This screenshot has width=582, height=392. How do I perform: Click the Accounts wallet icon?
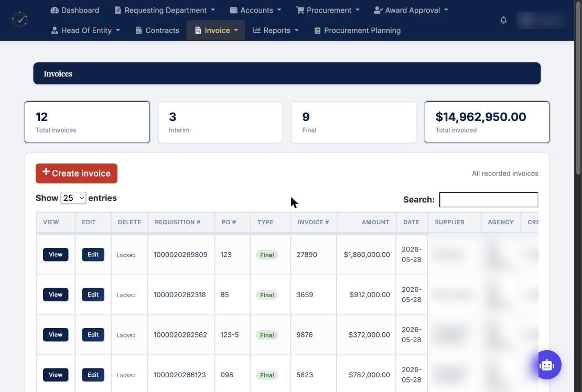[233, 10]
